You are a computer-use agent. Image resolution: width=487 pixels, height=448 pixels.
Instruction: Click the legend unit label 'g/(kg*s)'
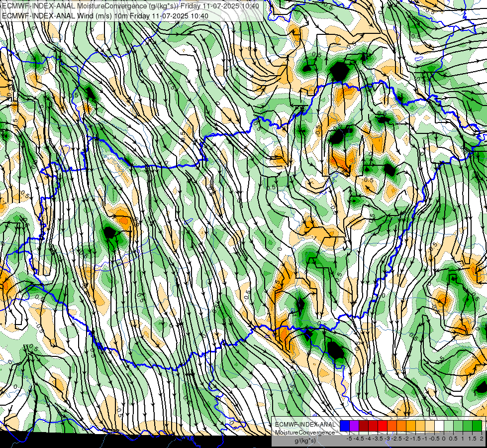(x=305, y=441)
